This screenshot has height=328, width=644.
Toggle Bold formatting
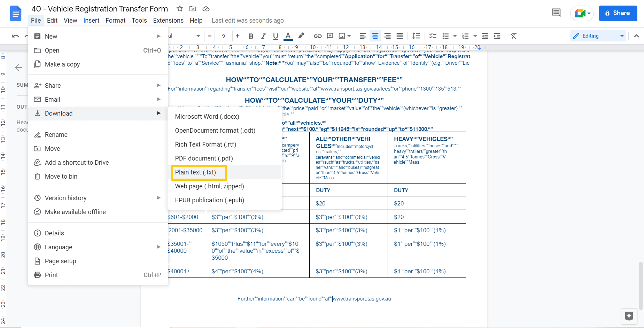click(x=251, y=36)
